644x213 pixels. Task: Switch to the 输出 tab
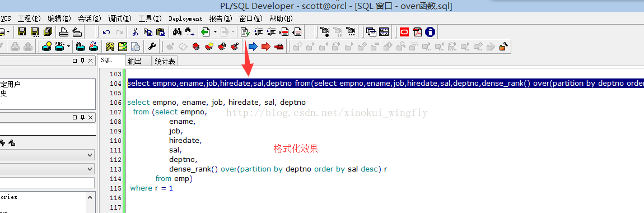click(x=138, y=61)
